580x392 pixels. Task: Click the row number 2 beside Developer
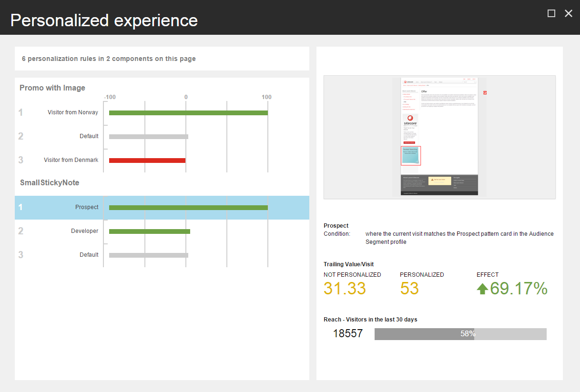[x=20, y=231]
